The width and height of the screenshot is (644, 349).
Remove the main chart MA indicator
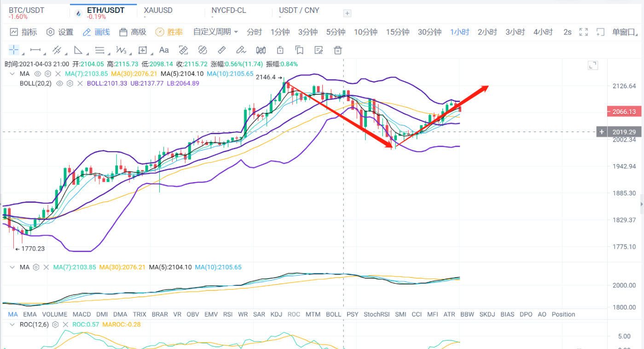click(58, 74)
